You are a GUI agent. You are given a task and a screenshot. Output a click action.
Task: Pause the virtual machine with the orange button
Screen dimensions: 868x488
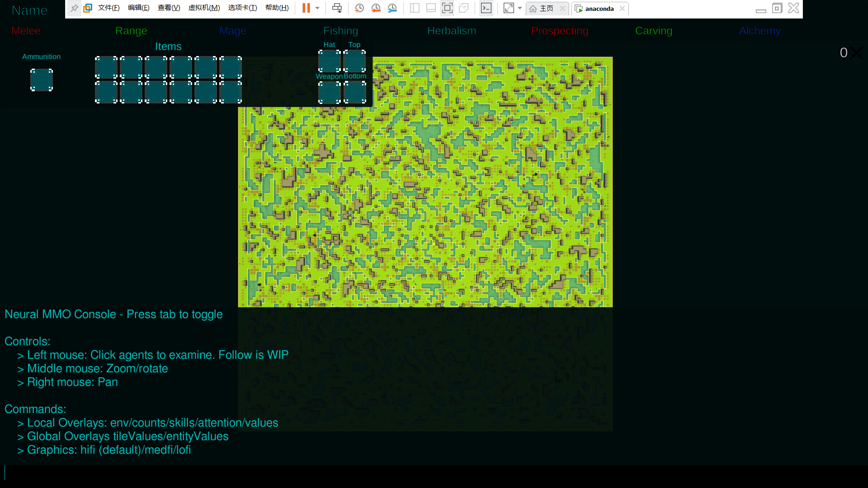tap(306, 8)
